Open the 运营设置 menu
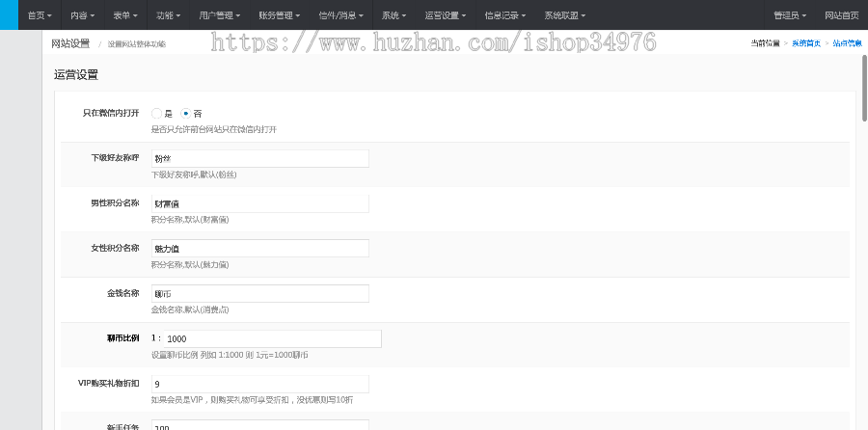 click(x=446, y=15)
